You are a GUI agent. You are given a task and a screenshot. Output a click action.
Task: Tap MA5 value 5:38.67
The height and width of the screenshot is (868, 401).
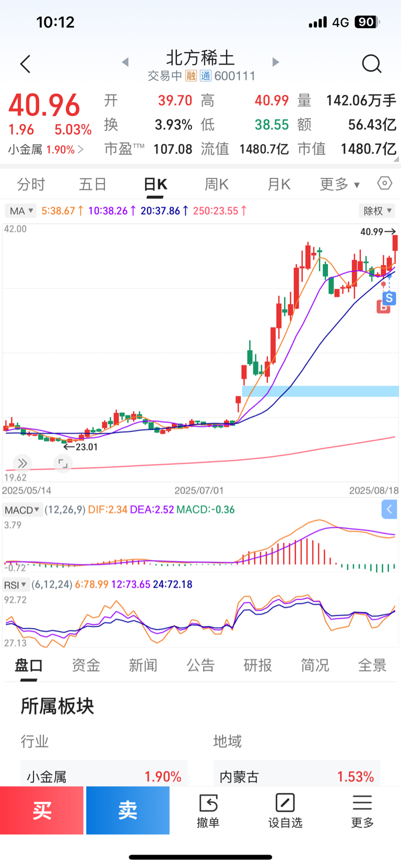coord(63,211)
